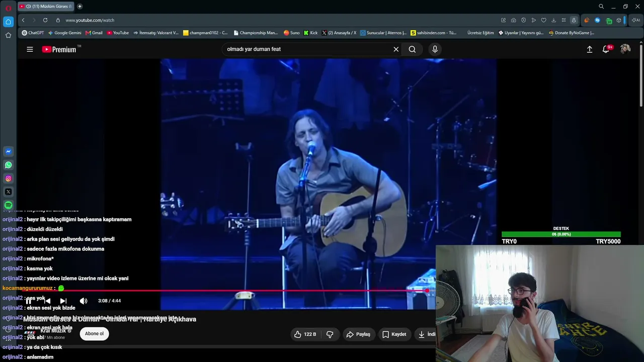Open the Suno bookmark
Viewport: 644px width, 362px height.
click(x=291, y=33)
